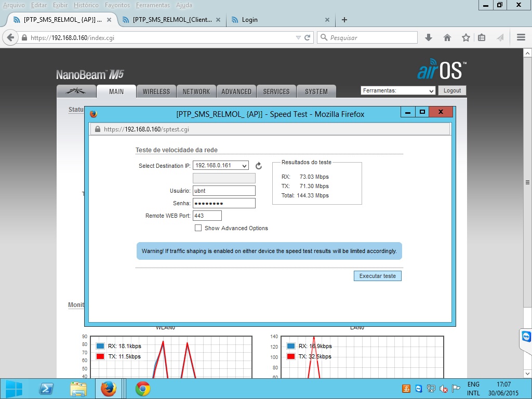
Task: Open the Ferramentas menu in menu bar
Action: click(153, 5)
